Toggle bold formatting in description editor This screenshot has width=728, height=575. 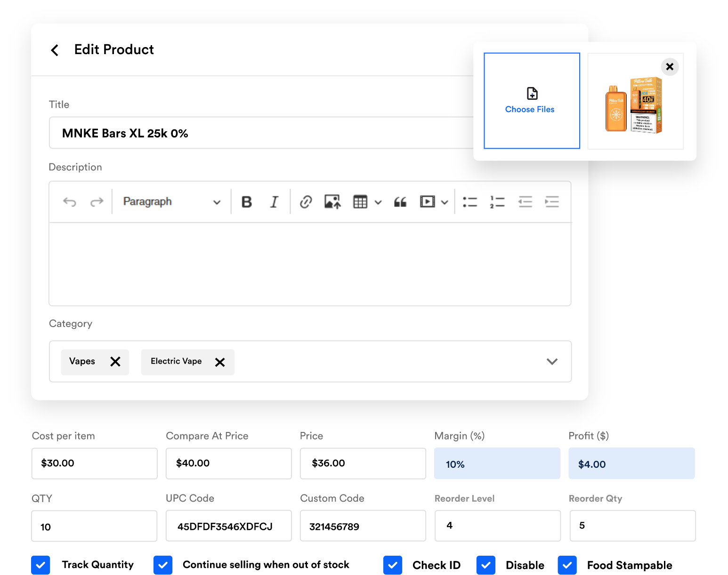247,202
